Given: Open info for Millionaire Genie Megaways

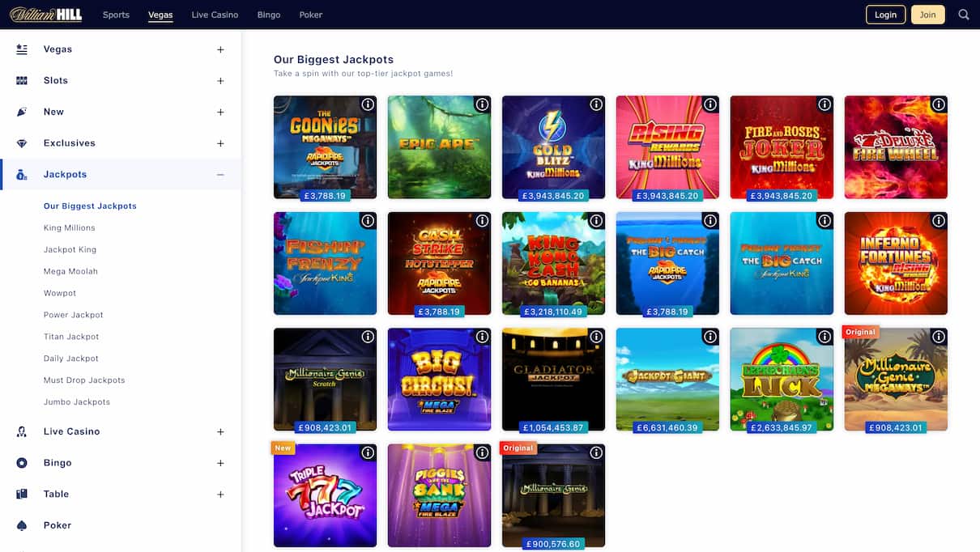Looking at the screenshot, I should click(939, 337).
